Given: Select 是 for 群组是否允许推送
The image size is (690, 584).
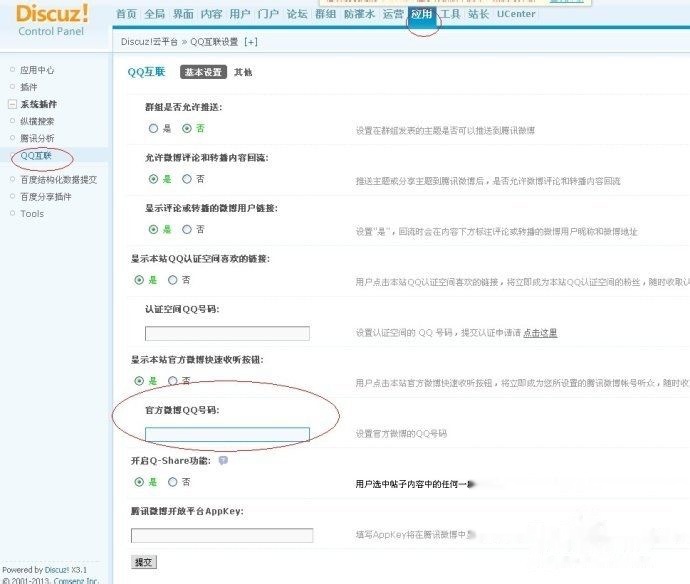Looking at the screenshot, I should pyautogui.click(x=153, y=128).
